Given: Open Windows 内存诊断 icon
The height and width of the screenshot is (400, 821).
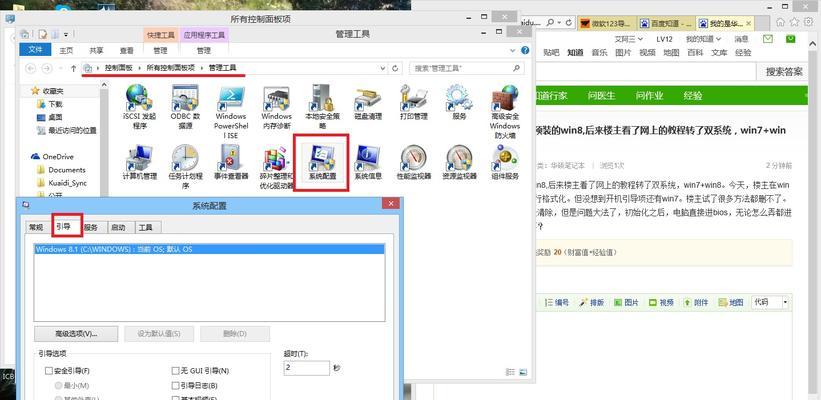Looking at the screenshot, I should coord(276,97).
